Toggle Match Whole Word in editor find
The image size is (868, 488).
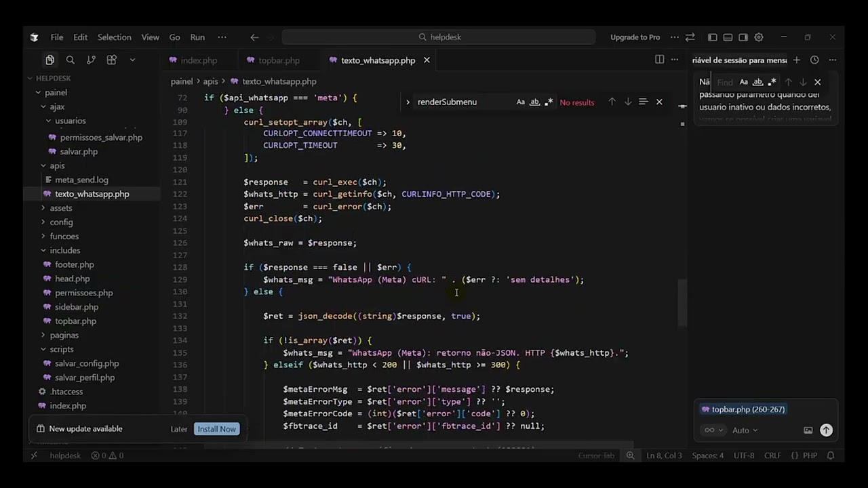click(534, 102)
